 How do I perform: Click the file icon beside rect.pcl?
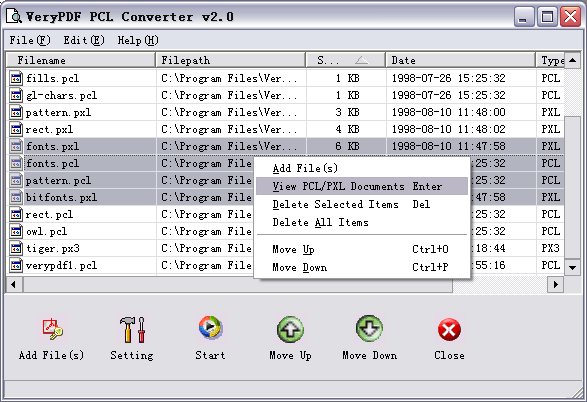click(x=16, y=214)
